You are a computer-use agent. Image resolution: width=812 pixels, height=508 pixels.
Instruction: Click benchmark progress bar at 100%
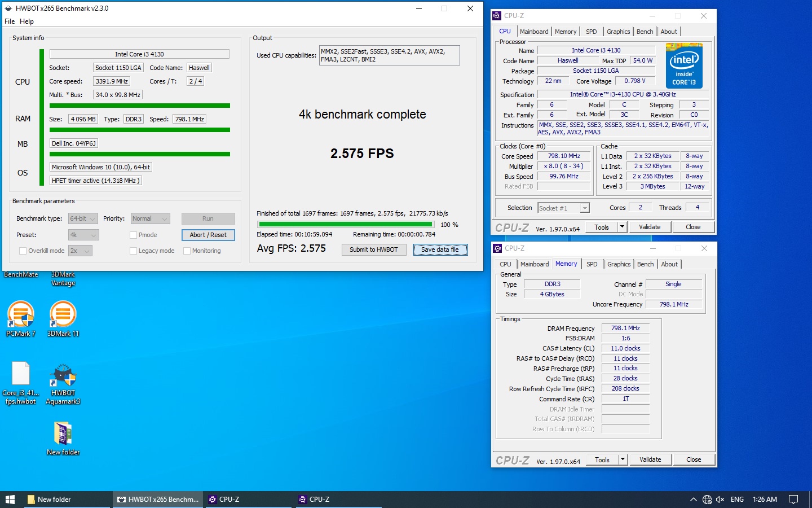click(346, 225)
